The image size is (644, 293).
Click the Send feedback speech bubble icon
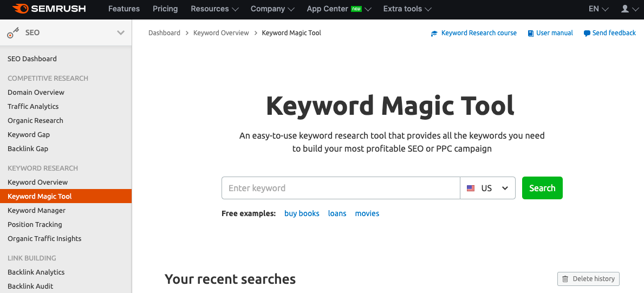[x=587, y=34]
